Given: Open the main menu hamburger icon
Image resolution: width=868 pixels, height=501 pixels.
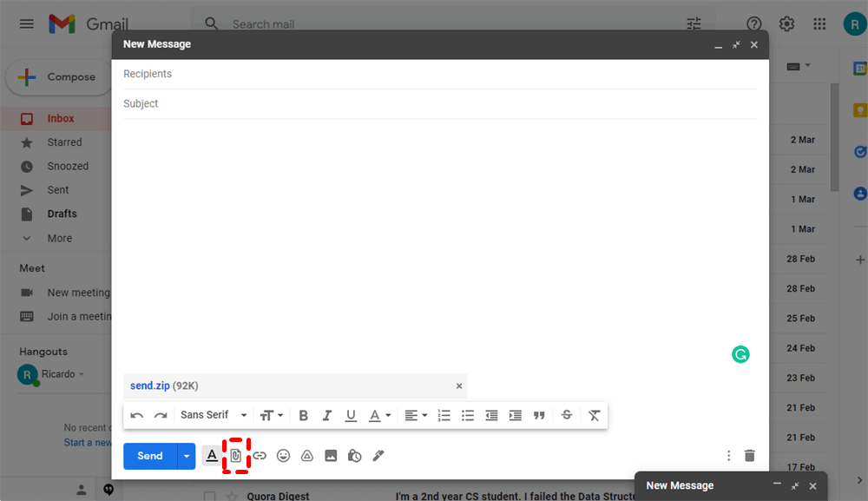Looking at the screenshot, I should [27, 23].
